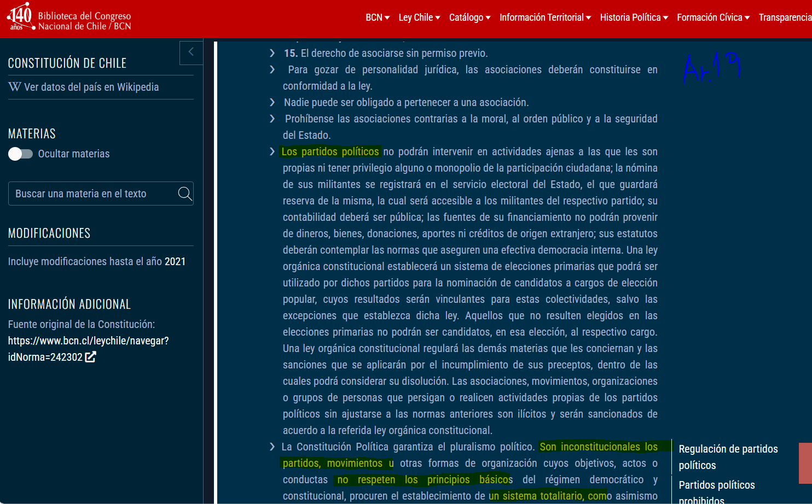
Task: Expand chevron beside 'Para gozar de personalidad jurídica'
Action: pos(272,69)
